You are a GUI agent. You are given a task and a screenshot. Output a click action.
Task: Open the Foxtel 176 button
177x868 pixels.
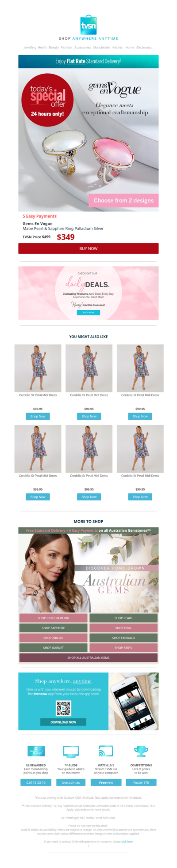(x=141, y=782)
